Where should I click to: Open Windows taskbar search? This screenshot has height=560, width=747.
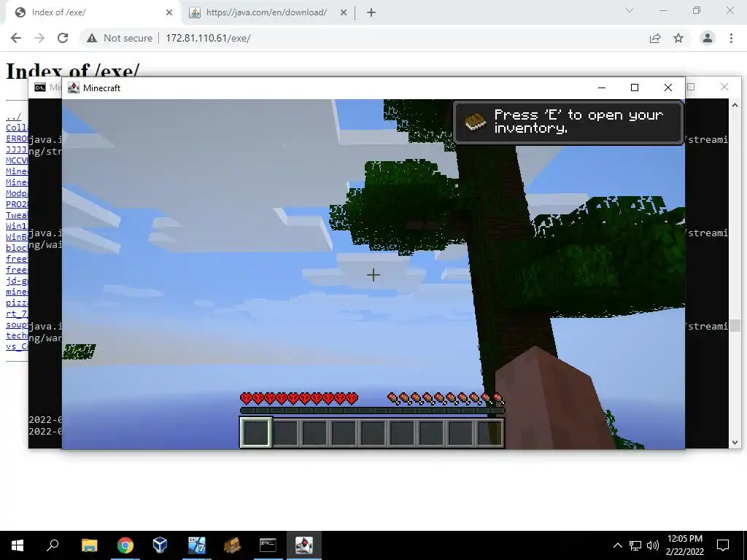pos(53,545)
